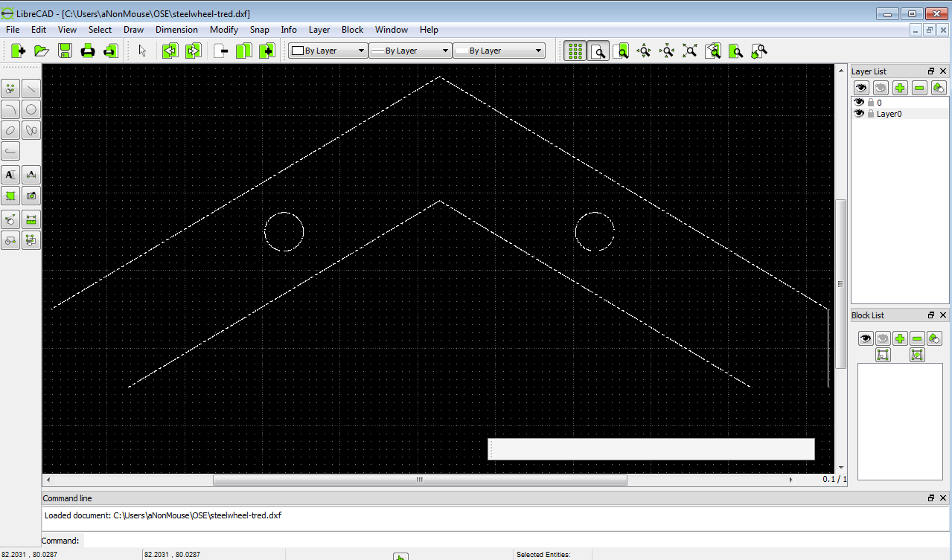Screen dimensions: 952x560
Task: Float the Layer List panel
Action: coord(931,71)
